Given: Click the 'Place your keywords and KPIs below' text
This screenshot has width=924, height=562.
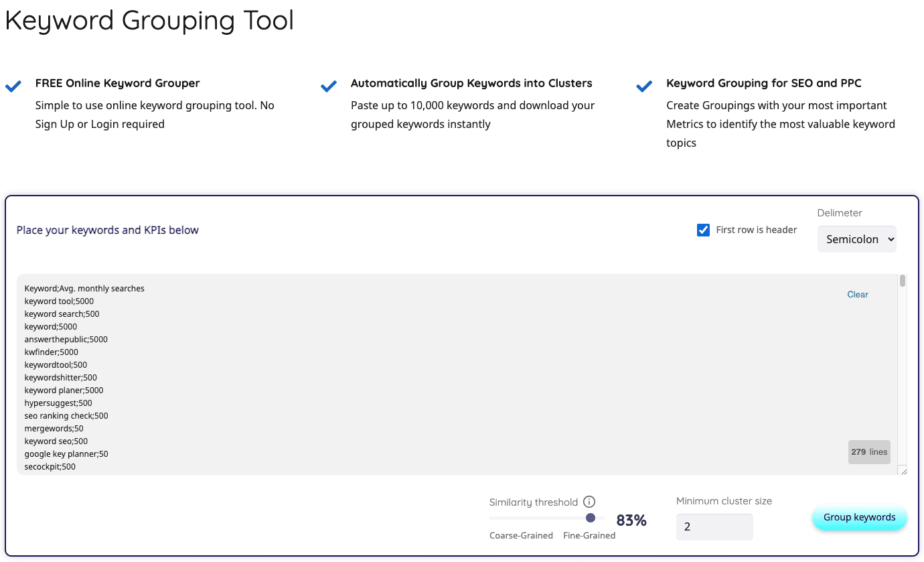Looking at the screenshot, I should (x=108, y=230).
